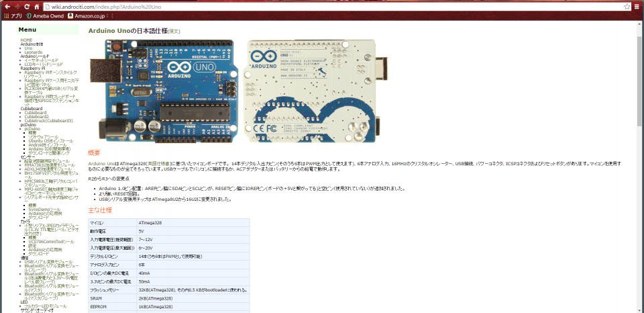Go to HOME in the sidebar menu
The width and height of the screenshot is (644, 313).
click(x=26, y=40)
